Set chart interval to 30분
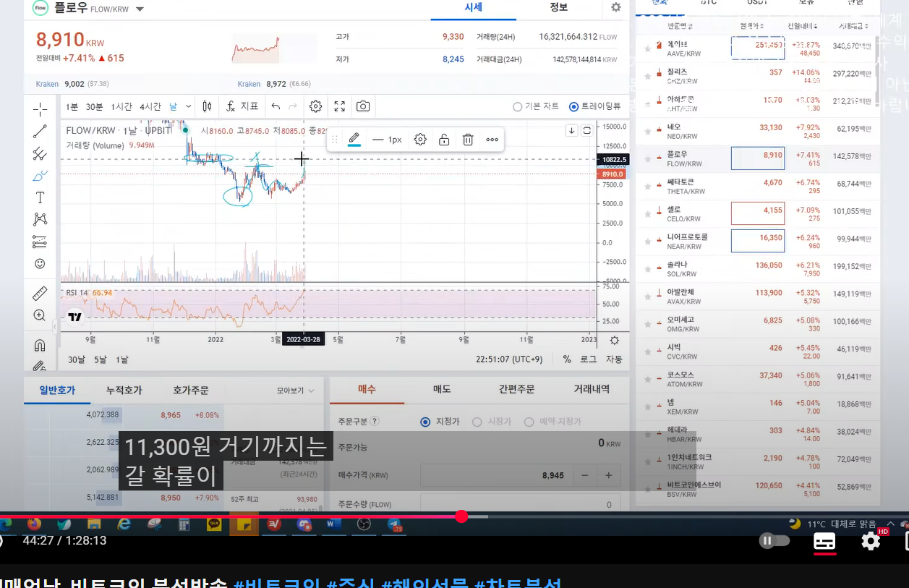The width and height of the screenshot is (909, 588). (x=95, y=107)
